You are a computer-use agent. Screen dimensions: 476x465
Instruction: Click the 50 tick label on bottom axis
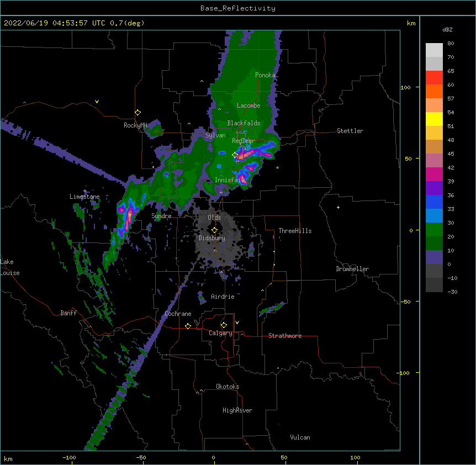coord(283,457)
